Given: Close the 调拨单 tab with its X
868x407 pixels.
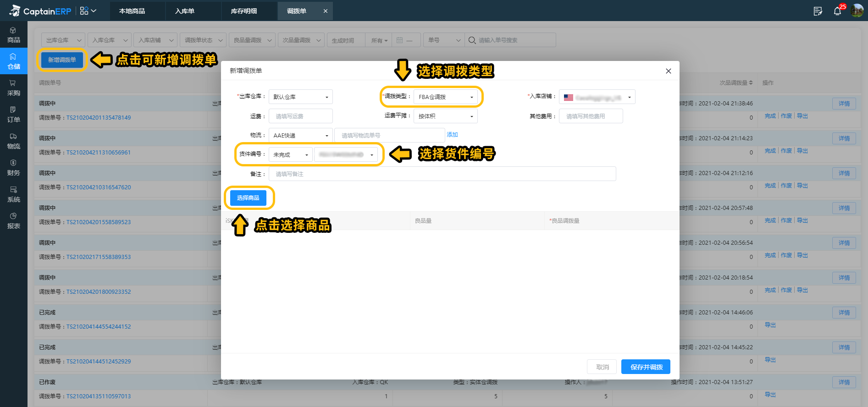Looking at the screenshot, I should pyautogui.click(x=326, y=11).
